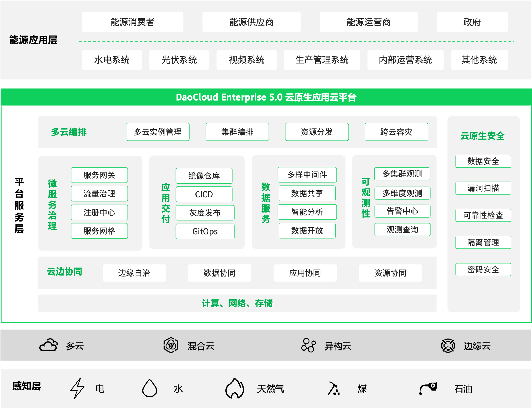Click the water droplet icon
The height and width of the screenshot is (408, 532).
coord(150,388)
